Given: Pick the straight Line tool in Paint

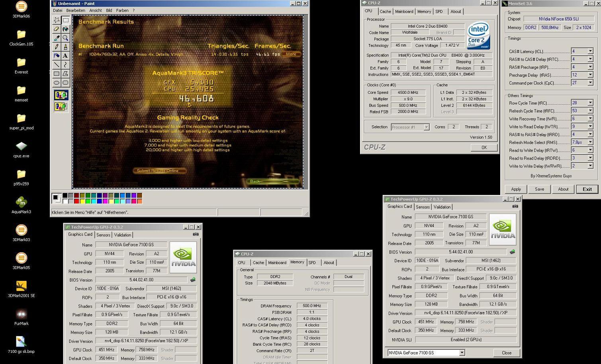Looking at the screenshot, I should point(57,64).
